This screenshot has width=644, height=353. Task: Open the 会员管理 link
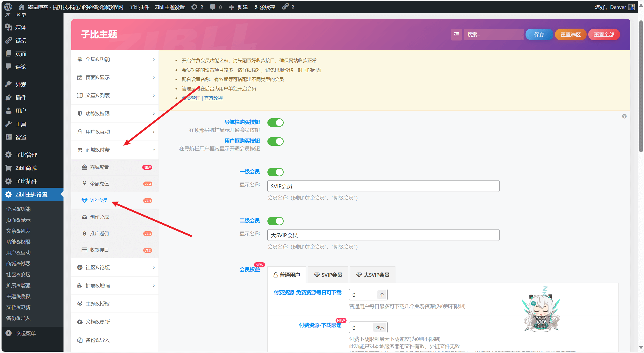pyautogui.click(x=191, y=98)
